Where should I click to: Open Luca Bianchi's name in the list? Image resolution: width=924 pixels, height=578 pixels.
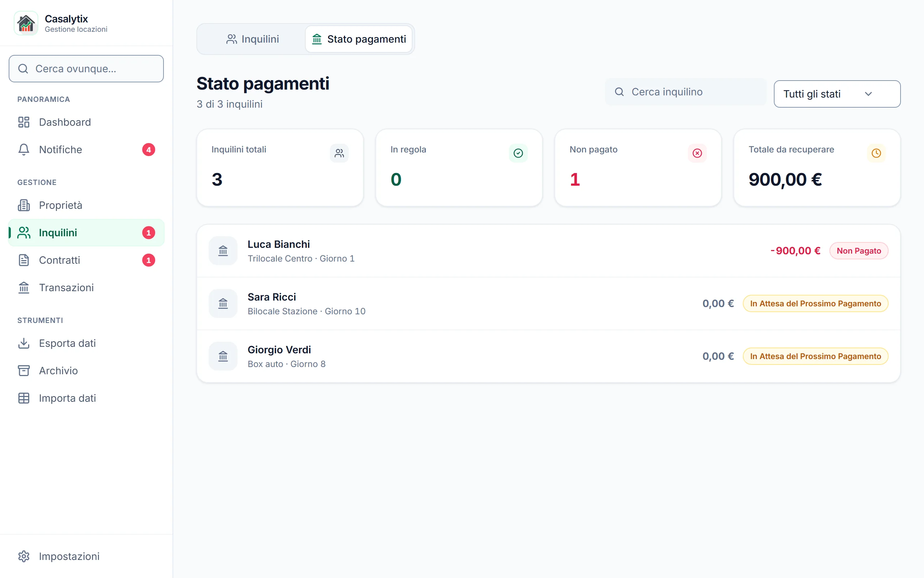279,244
